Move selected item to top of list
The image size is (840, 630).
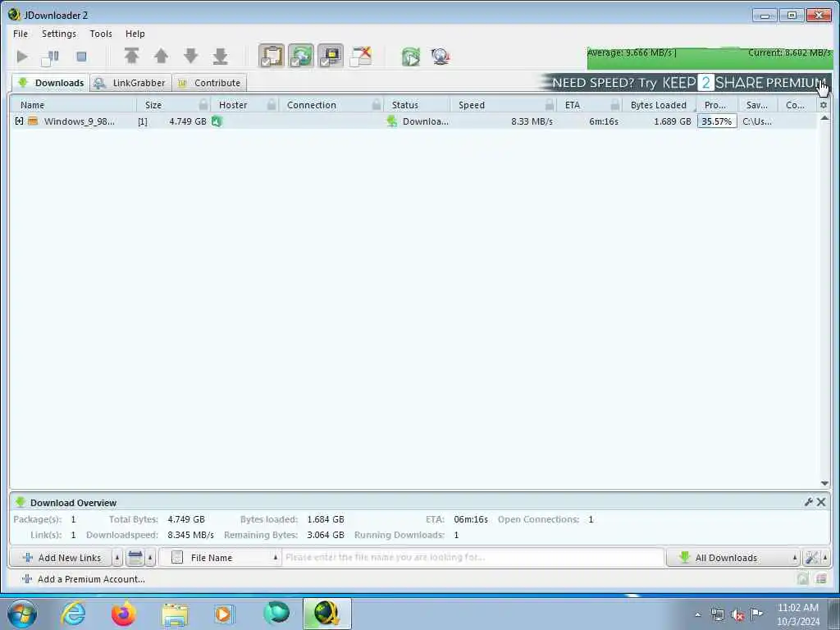(132, 56)
